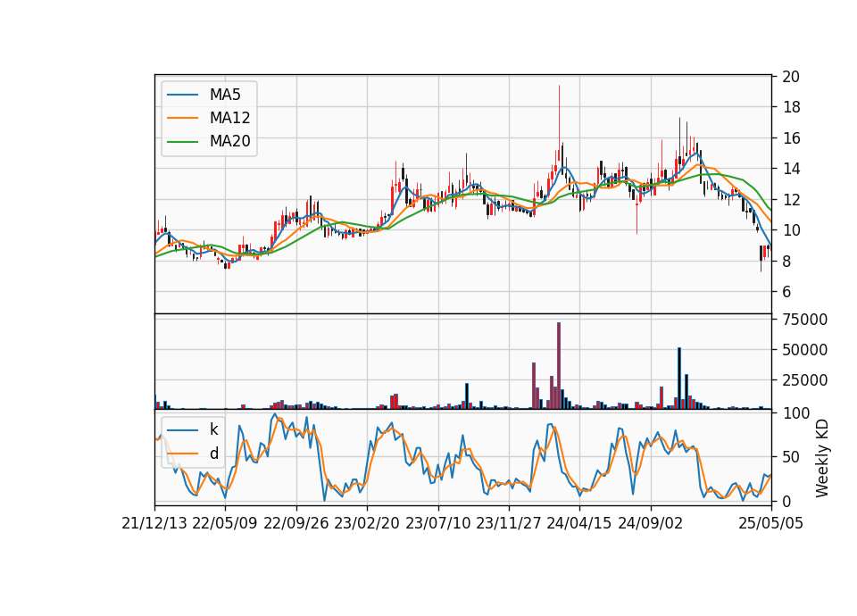Click the 23/11/27 date tick label

click(509, 523)
